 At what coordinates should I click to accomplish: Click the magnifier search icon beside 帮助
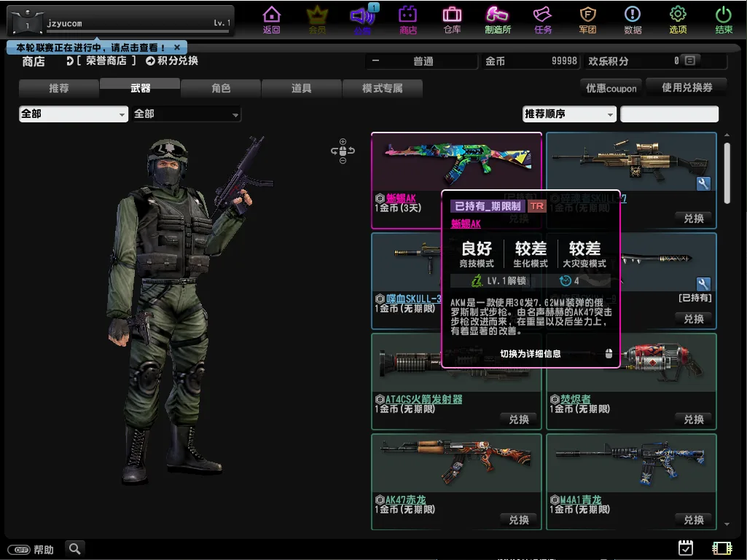click(74, 548)
